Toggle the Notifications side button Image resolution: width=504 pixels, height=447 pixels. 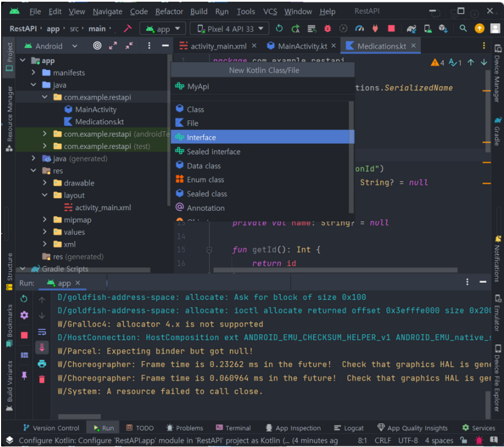point(497,259)
